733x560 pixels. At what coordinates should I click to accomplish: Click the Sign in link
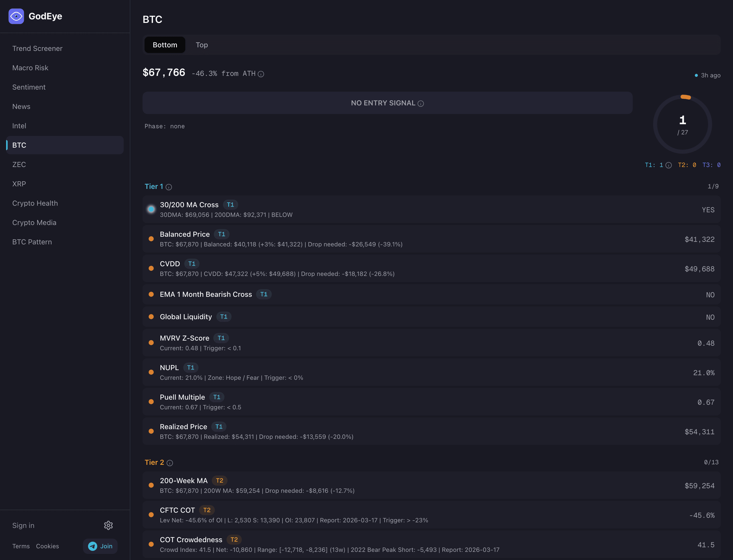click(23, 525)
